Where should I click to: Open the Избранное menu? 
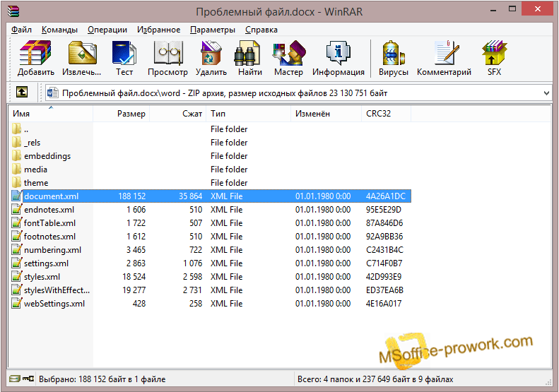pos(158,30)
